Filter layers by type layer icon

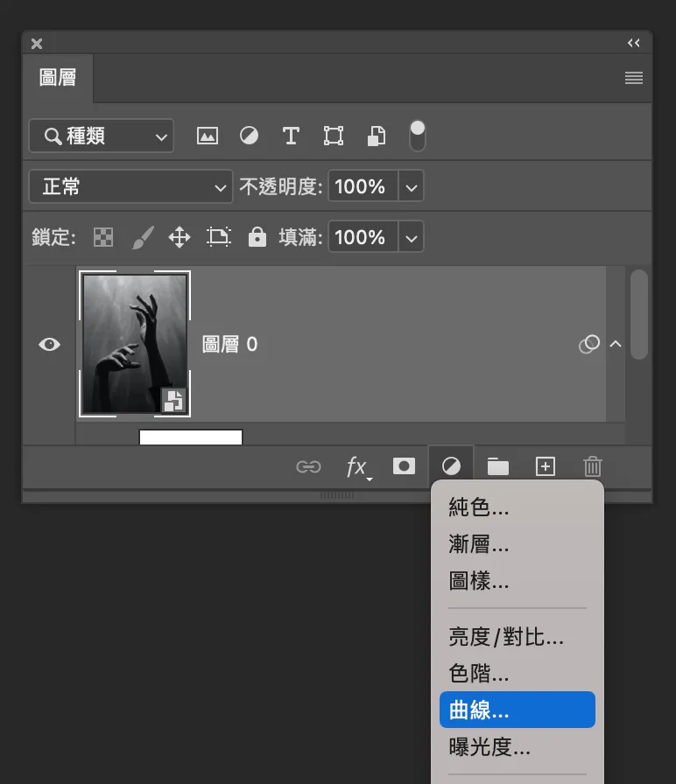[x=291, y=136]
